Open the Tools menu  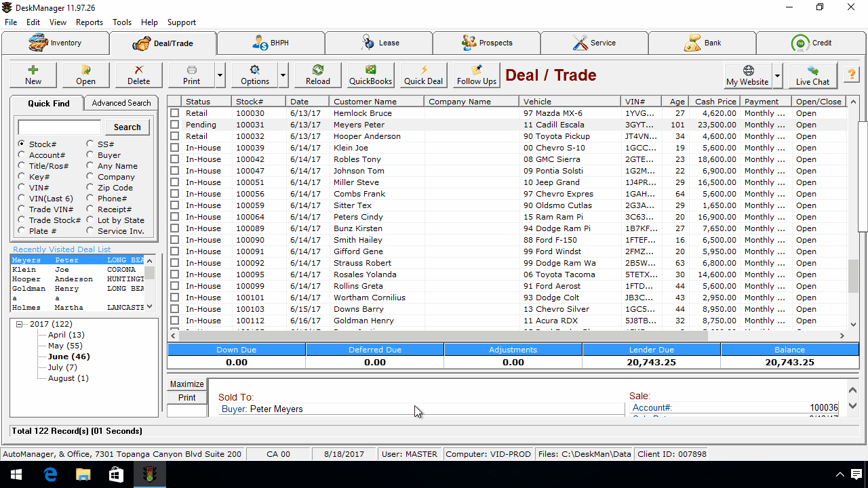(x=122, y=22)
